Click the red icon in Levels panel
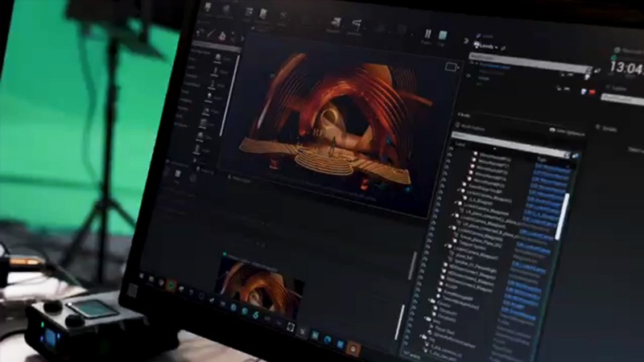The height and width of the screenshot is (362, 644). tap(593, 93)
